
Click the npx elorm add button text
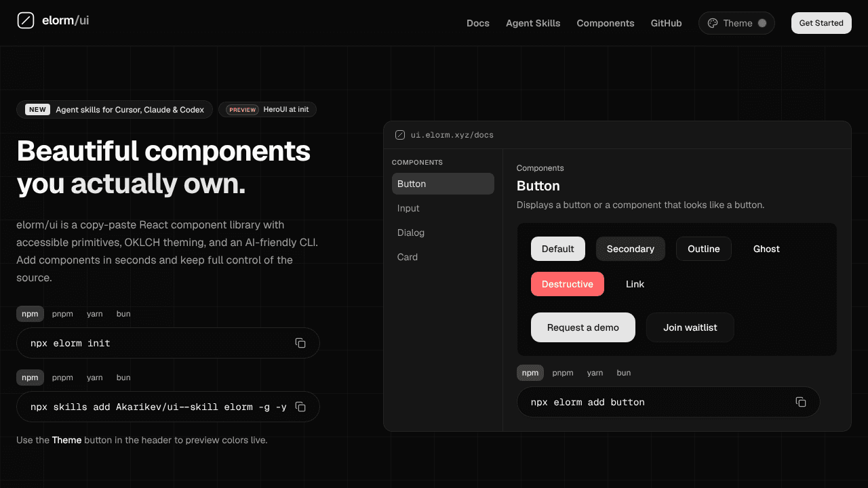pos(588,402)
